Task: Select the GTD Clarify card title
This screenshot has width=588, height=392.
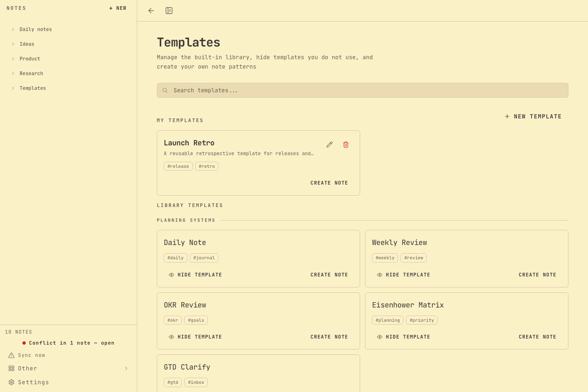Action: [187, 367]
